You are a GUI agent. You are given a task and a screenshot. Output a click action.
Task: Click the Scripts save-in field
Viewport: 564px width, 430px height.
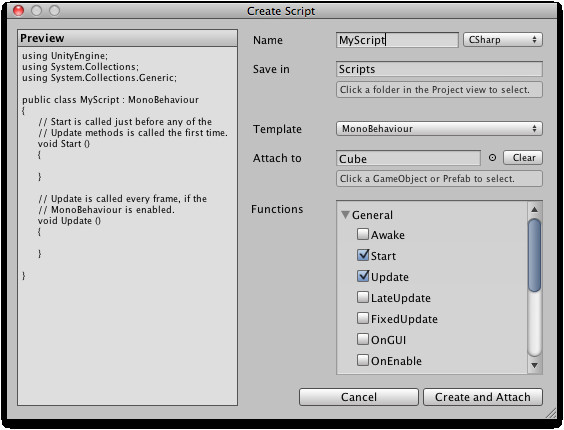click(x=439, y=69)
